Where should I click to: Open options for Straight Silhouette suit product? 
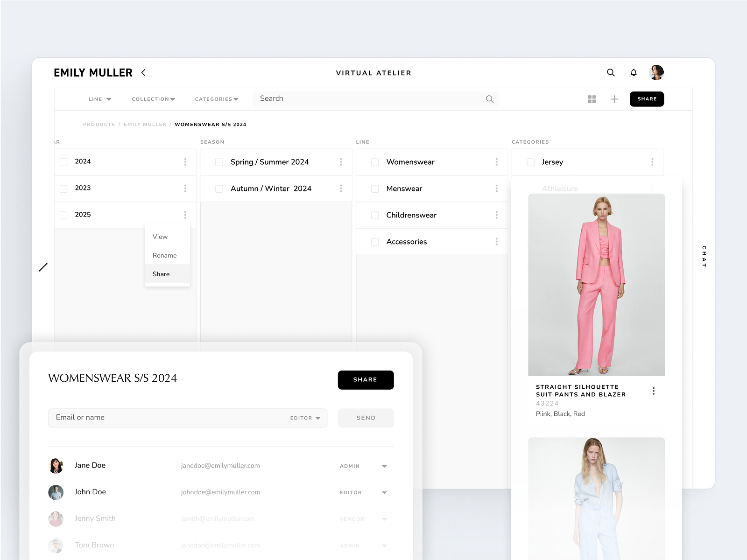point(654,391)
